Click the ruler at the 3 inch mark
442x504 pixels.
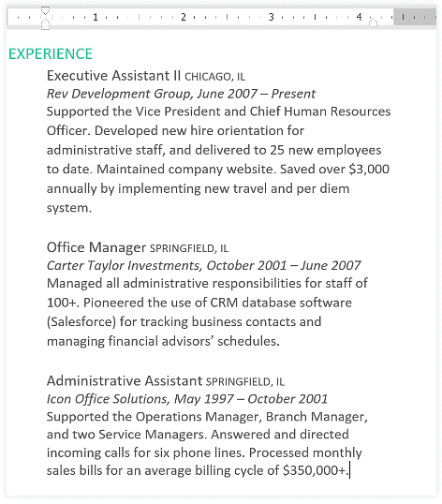point(272,17)
